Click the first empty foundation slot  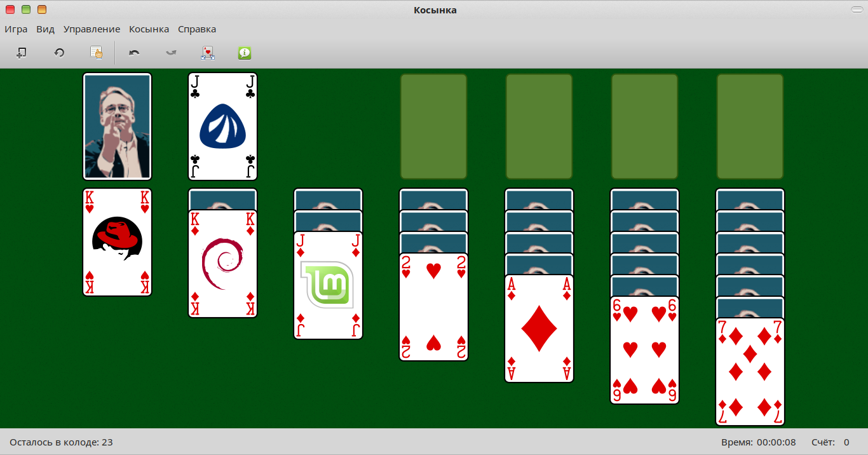point(433,126)
